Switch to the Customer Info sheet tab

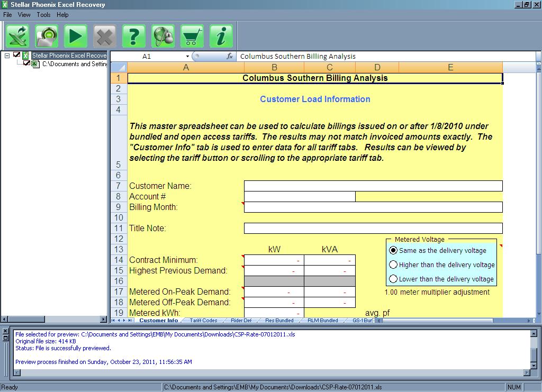pos(159,320)
